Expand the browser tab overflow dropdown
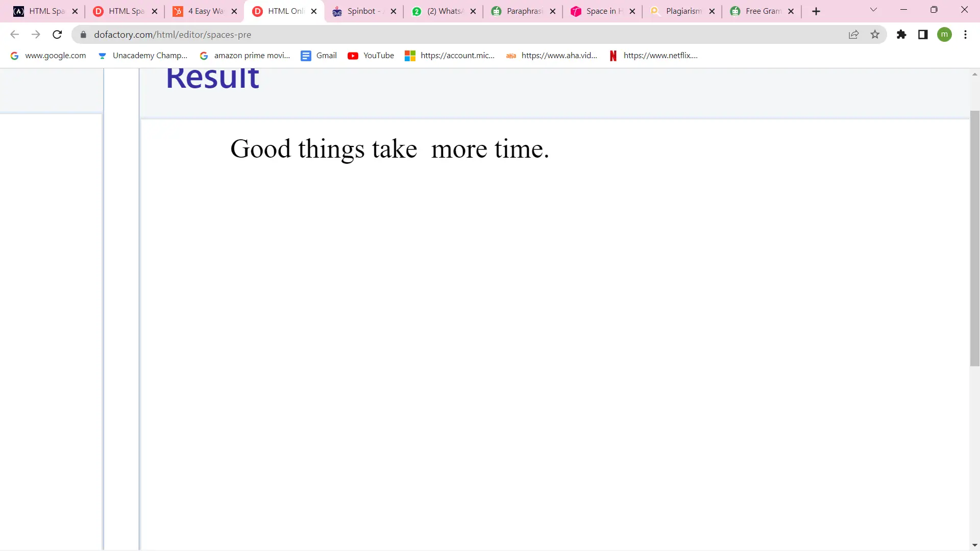The image size is (980, 551). point(874,10)
